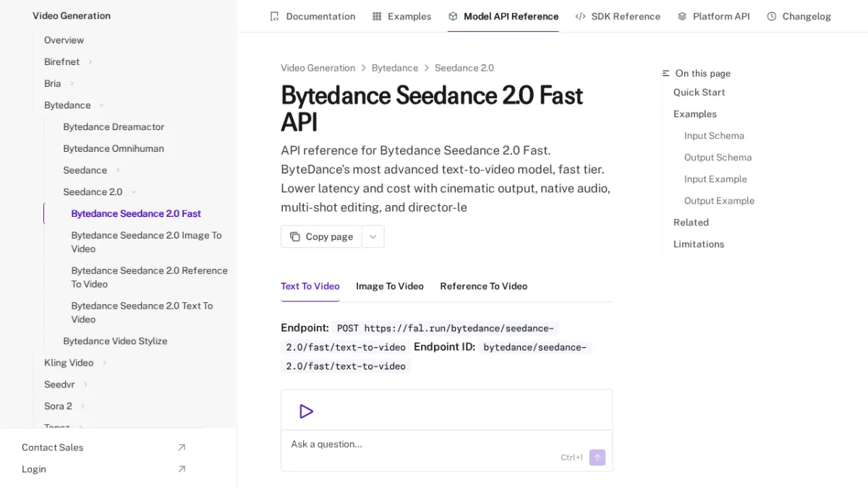Open Seedance 2.0 breadcrumb link
The image size is (868, 488).
click(464, 68)
